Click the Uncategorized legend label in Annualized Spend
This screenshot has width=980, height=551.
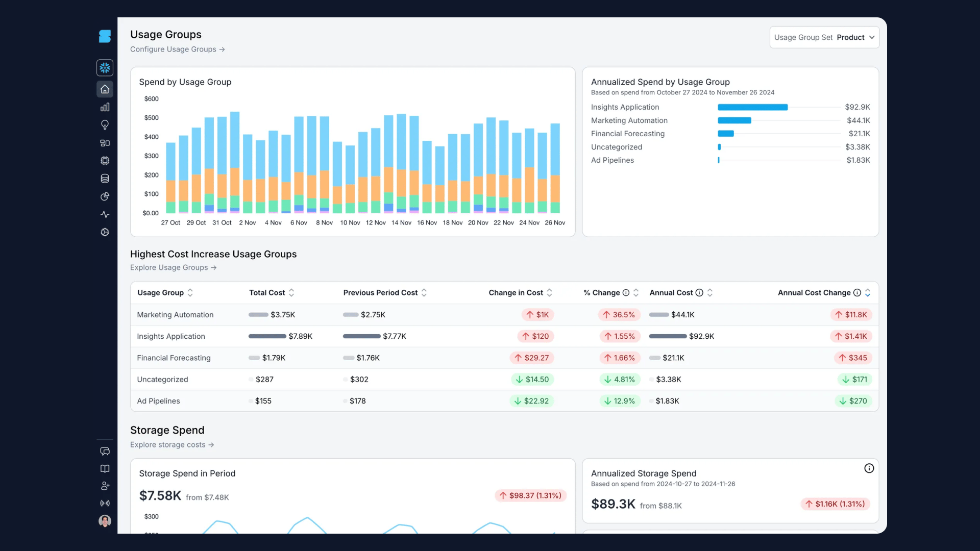616,147
